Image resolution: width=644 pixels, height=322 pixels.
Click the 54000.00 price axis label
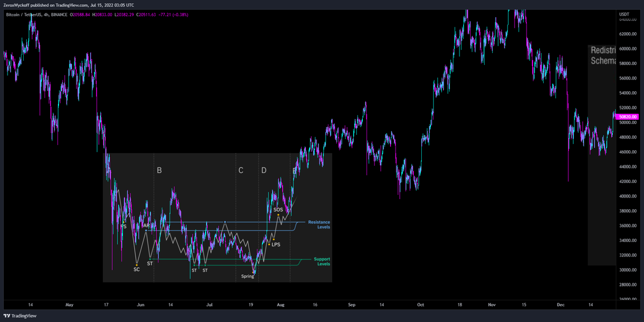628,93
